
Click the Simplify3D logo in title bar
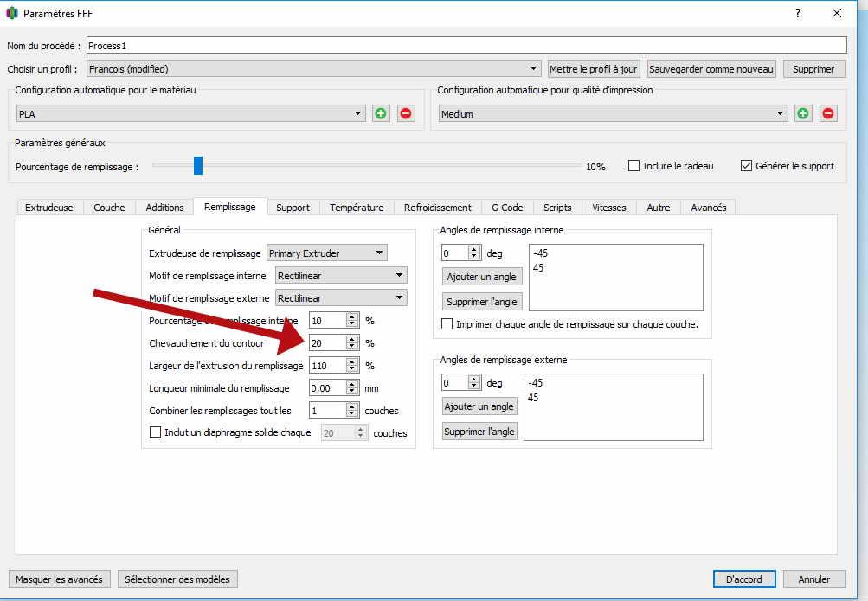pyautogui.click(x=12, y=13)
